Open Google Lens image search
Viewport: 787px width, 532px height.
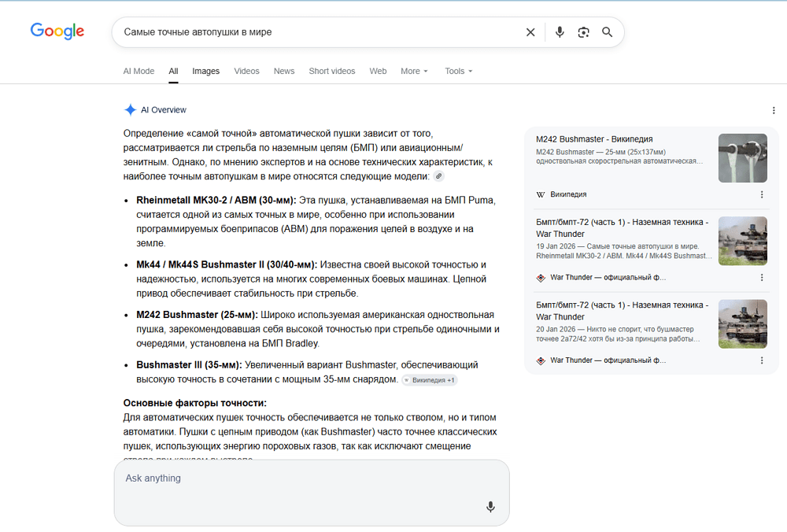[x=583, y=32]
